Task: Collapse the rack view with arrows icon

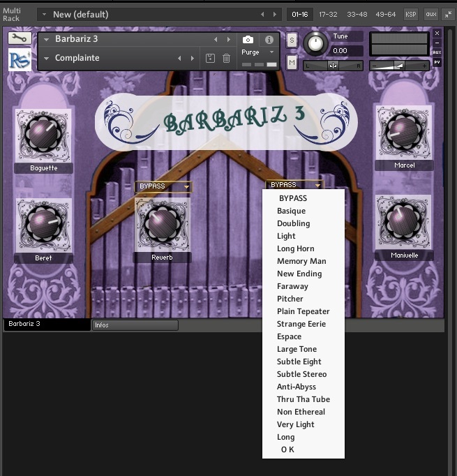Action: pos(448,14)
